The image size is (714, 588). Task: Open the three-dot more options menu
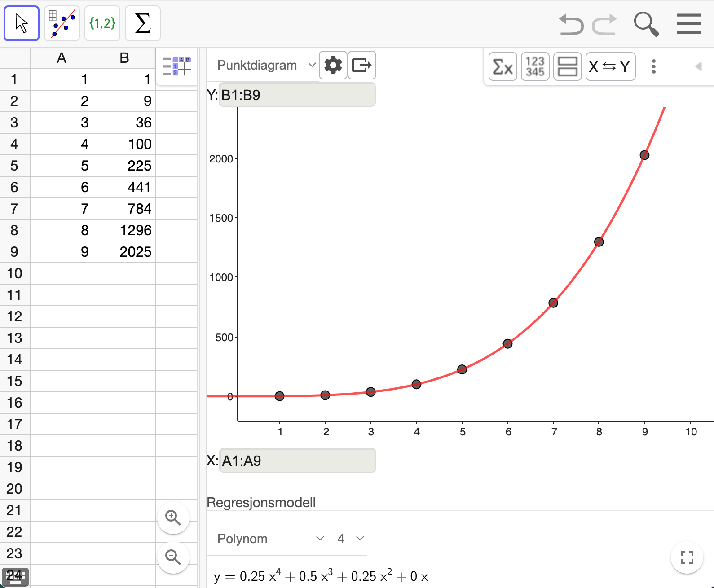coord(654,67)
